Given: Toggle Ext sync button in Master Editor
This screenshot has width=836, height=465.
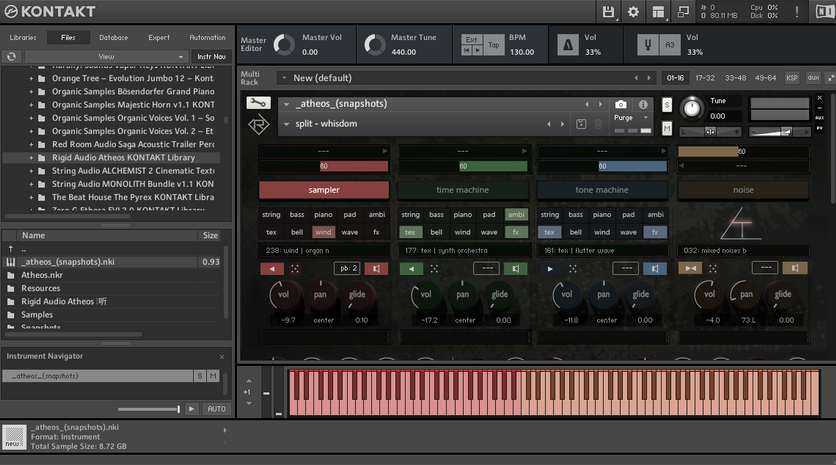Looking at the screenshot, I should (471, 39).
